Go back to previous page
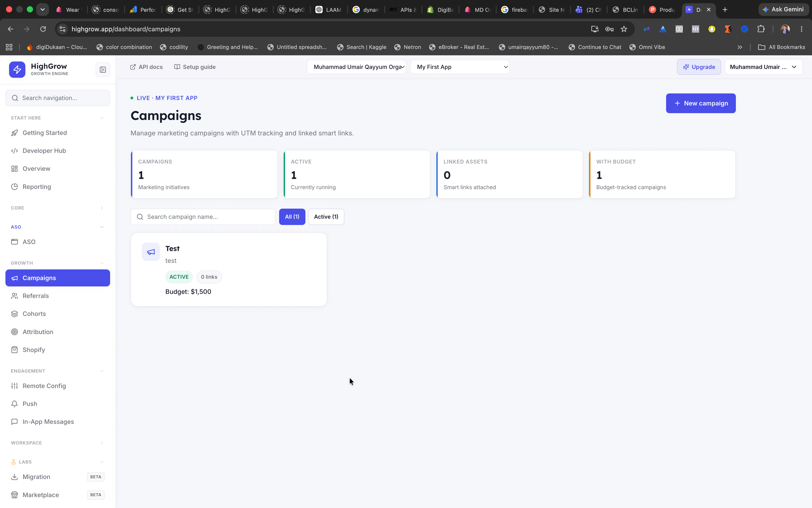The width and height of the screenshot is (812, 508). tap(10, 29)
